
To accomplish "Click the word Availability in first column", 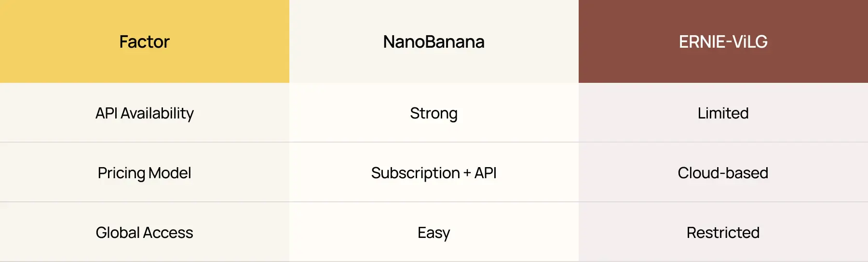I will (157, 113).
